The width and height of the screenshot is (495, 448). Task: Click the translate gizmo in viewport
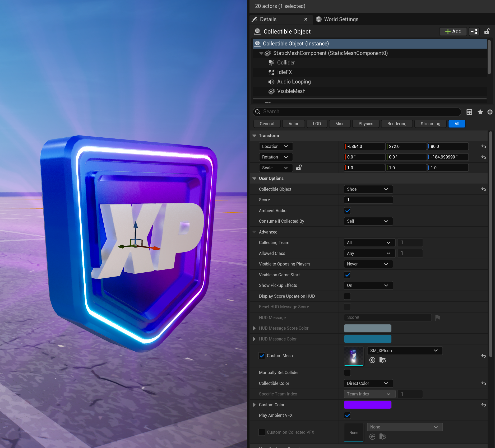click(x=136, y=246)
